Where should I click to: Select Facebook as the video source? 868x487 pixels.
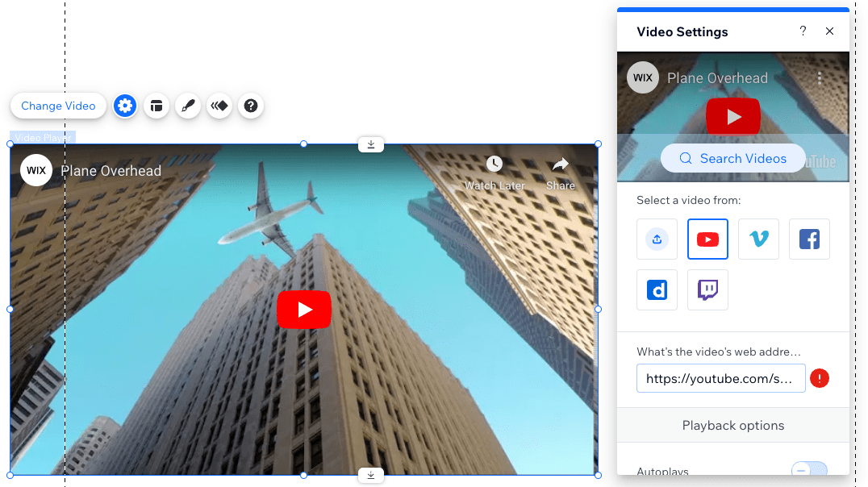pyautogui.click(x=809, y=239)
